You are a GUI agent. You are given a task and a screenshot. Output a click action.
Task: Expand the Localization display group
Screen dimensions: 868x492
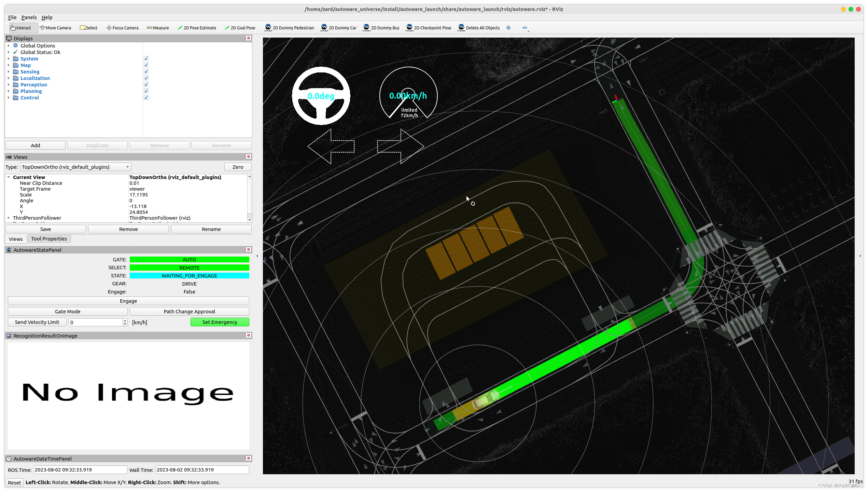pyautogui.click(x=9, y=78)
